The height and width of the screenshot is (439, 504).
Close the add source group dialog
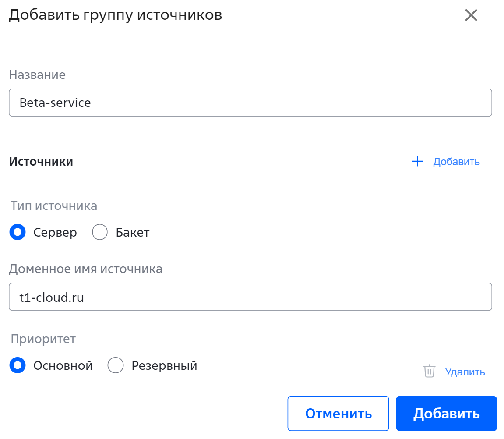[471, 15]
